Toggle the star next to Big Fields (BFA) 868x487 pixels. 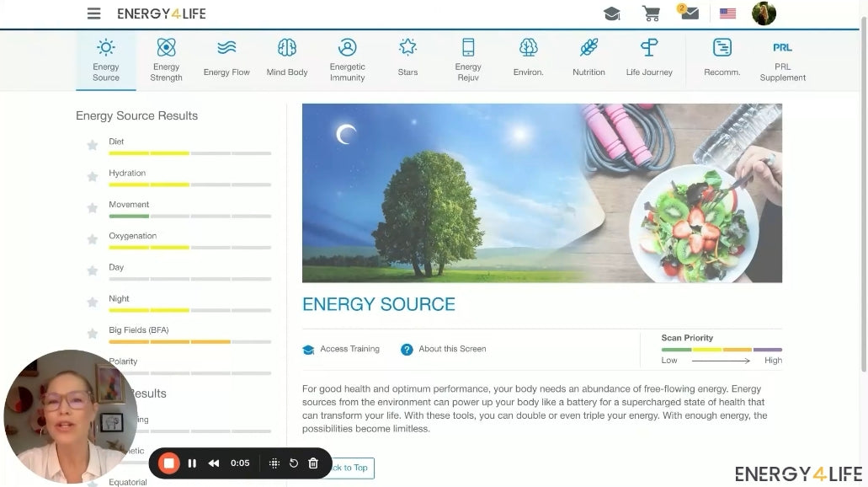click(93, 334)
